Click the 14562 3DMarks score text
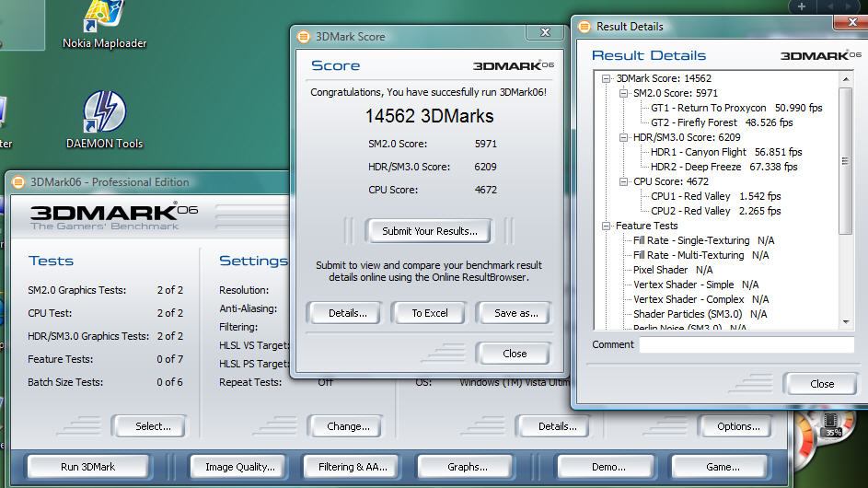868x488 pixels. coord(429,116)
